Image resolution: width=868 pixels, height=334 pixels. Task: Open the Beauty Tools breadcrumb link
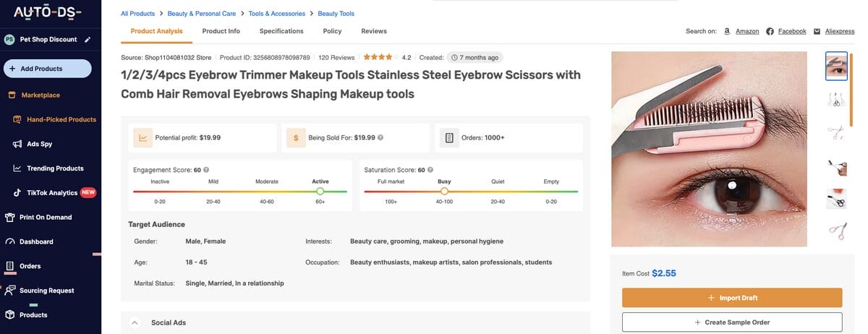(x=336, y=13)
